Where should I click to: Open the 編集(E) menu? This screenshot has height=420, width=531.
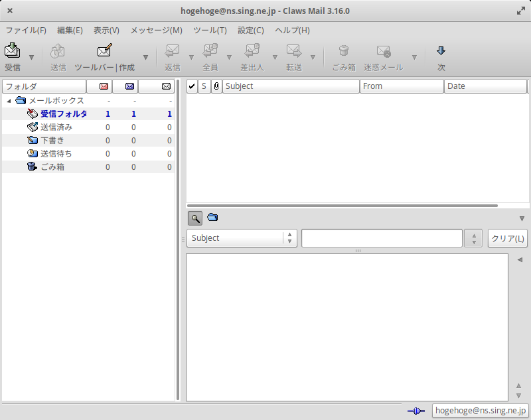coord(70,31)
